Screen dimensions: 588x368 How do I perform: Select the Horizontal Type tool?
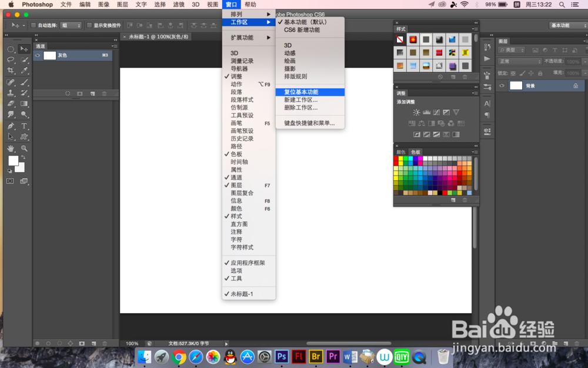point(24,126)
